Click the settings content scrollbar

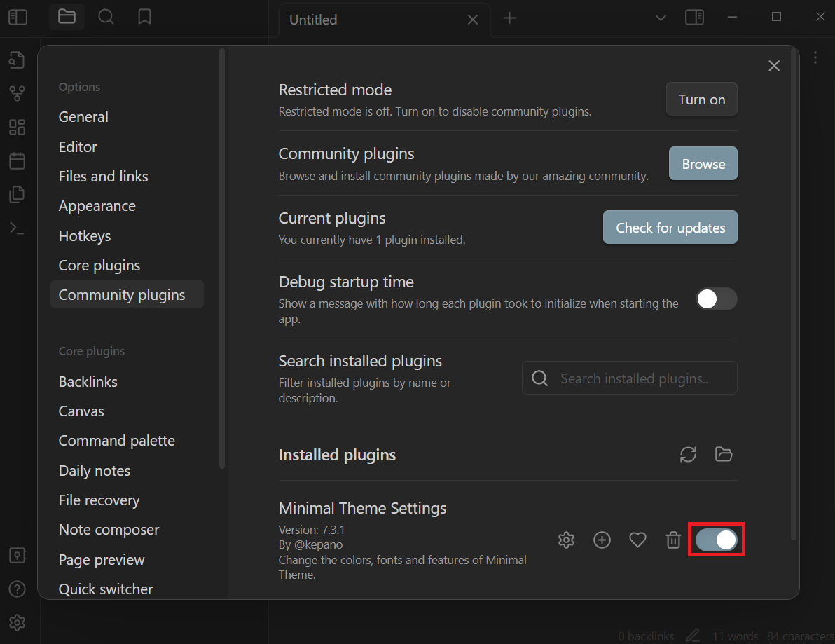(794, 294)
